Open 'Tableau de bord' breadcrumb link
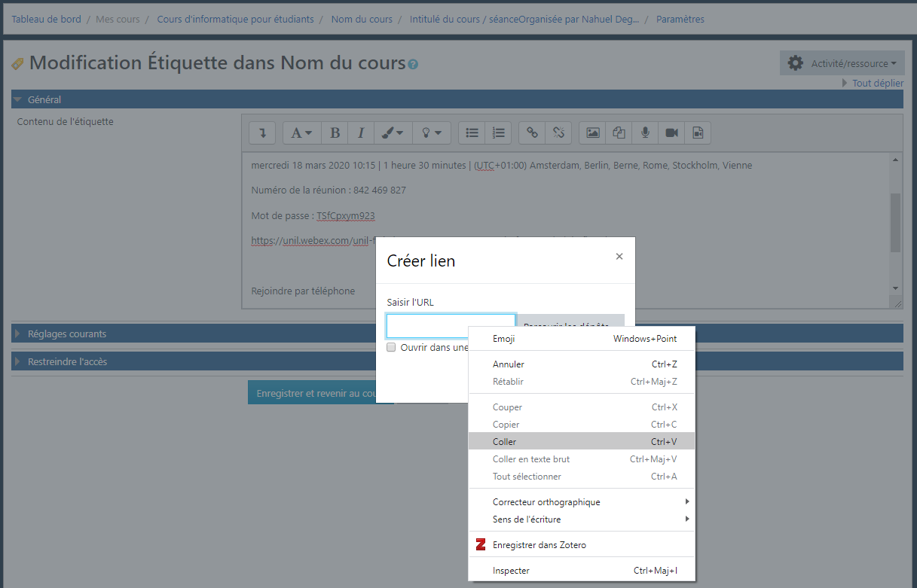This screenshot has width=917, height=588. coord(46,19)
